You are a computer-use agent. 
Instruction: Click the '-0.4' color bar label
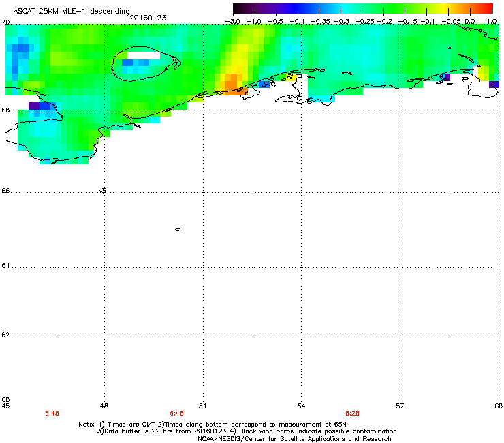coord(298,22)
